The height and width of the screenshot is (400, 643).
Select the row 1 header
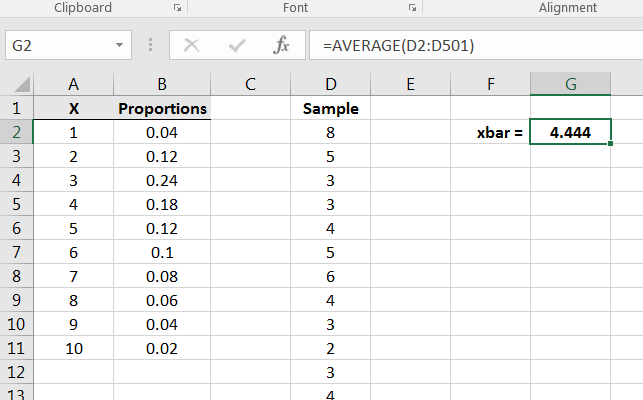point(16,108)
